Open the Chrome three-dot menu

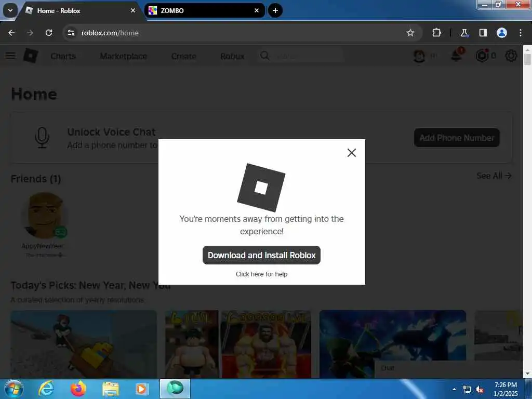(521, 33)
